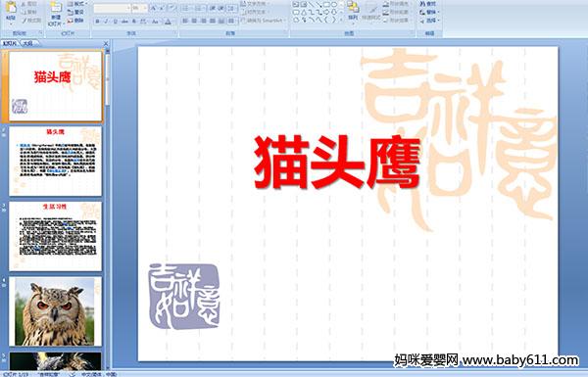Viewport: 588px width, 377px height.
Task: Select the oval shape in shapes gallery
Action: pos(334,5)
